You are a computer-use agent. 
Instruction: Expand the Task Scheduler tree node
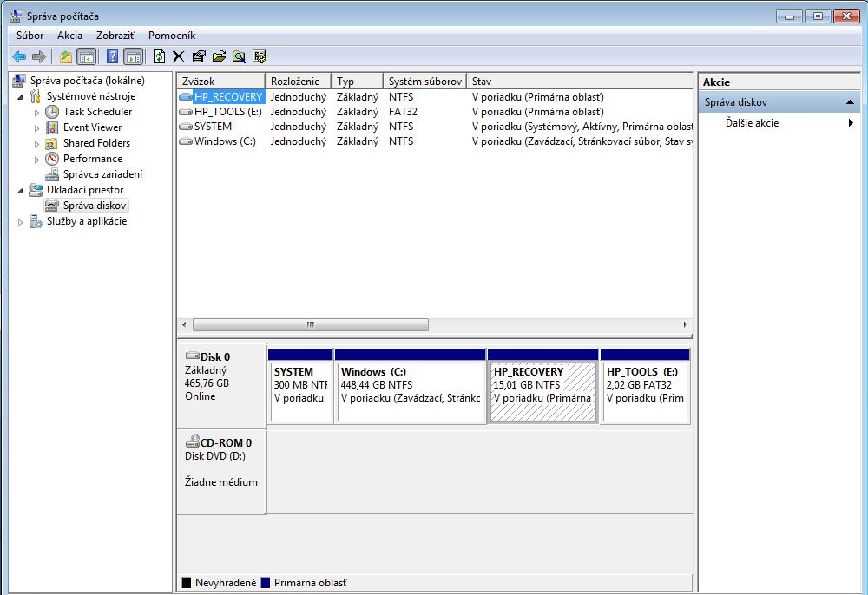point(36,112)
